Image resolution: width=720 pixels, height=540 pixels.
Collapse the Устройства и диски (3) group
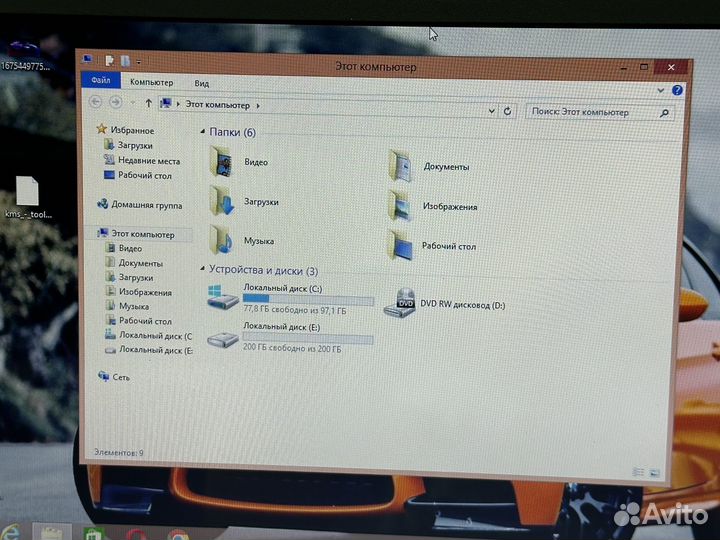[202, 268]
